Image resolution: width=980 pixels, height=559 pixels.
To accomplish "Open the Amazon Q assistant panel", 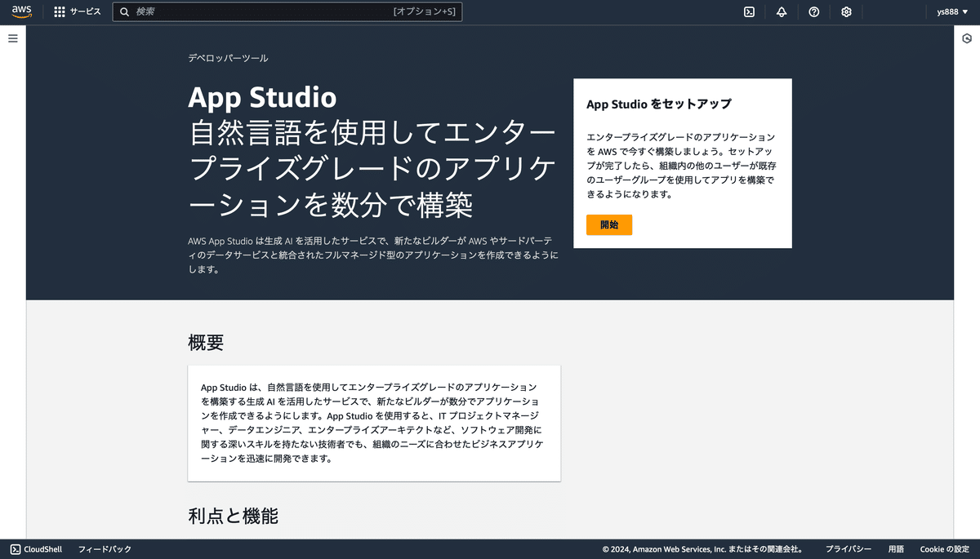I will [x=968, y=38].
